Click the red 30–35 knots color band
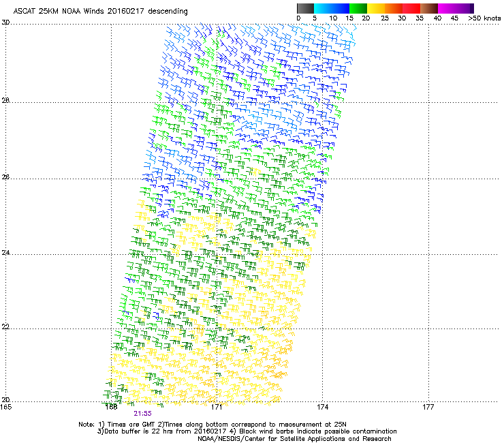Image resolution: width=504 pixels, height=443 pixels. pos(411,8)
